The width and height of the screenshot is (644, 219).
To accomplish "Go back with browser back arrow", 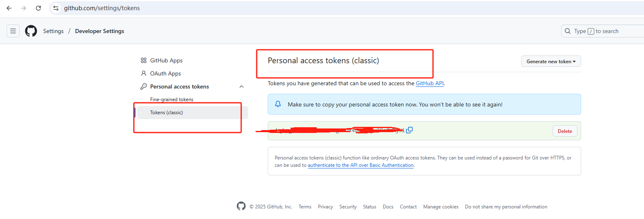I will 9,8.
